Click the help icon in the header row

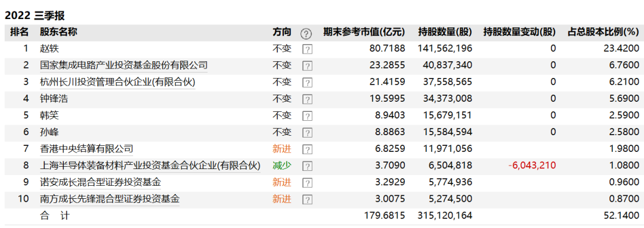click(x=306, y=33)
